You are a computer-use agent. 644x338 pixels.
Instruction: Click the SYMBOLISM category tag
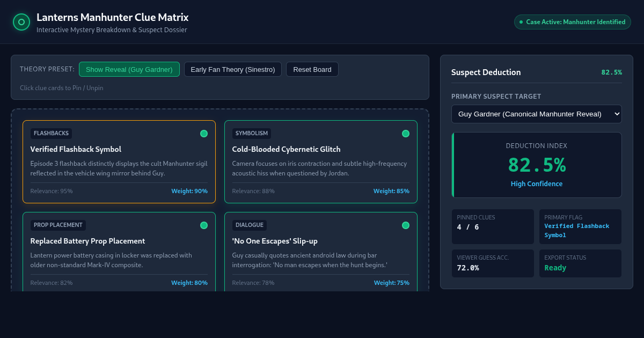tap(252, 134)
